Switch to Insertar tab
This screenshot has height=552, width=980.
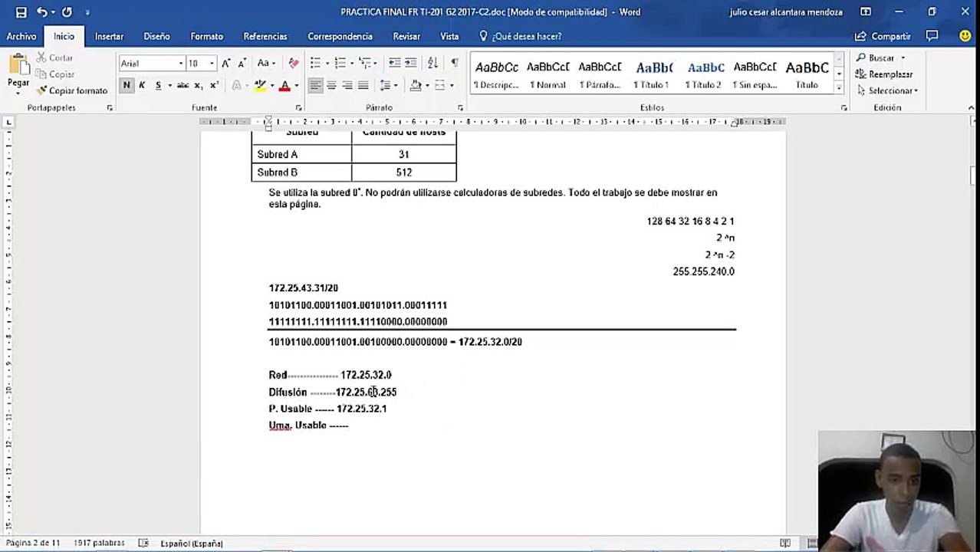(x=109, y=36)
